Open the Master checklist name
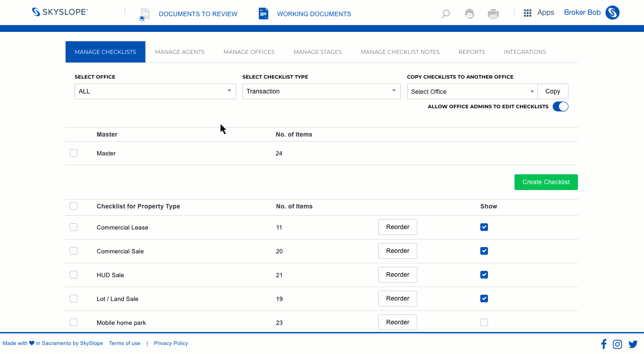 [x=106, y=153]
